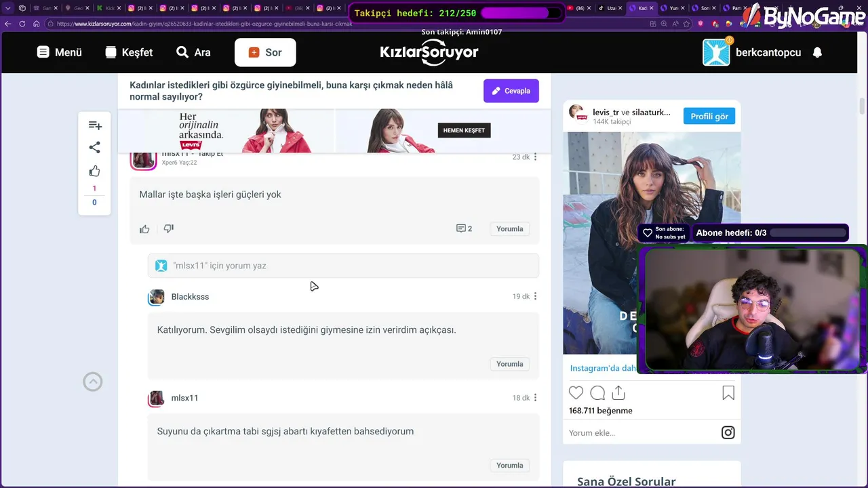868x488 pixels.
Task: Comment on Instagram post bubble icon
Action: click(597, 393)
